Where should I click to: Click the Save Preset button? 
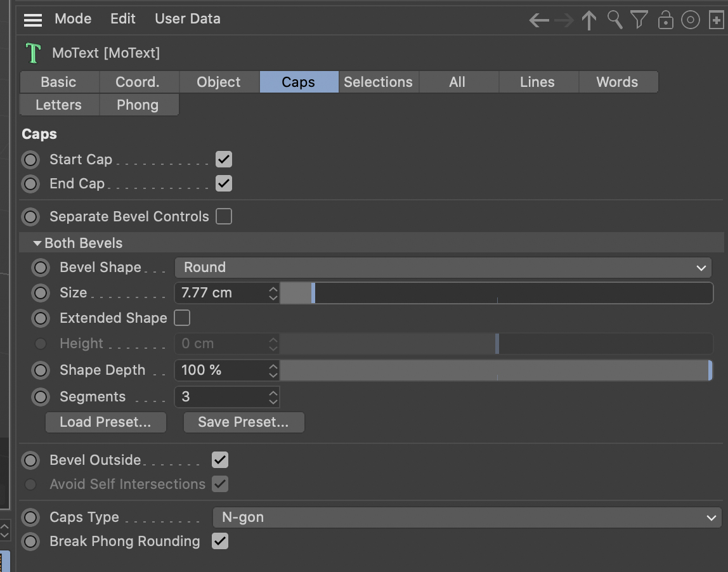point(244,422)
